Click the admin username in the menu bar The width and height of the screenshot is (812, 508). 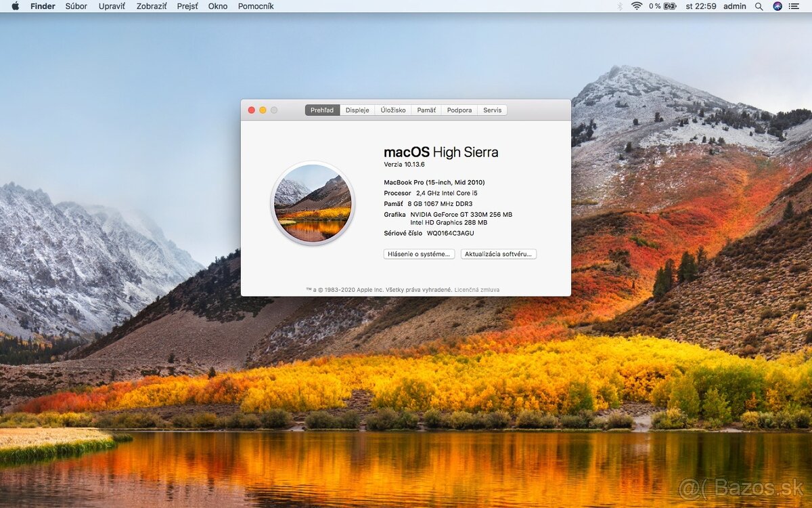[734, 6]
